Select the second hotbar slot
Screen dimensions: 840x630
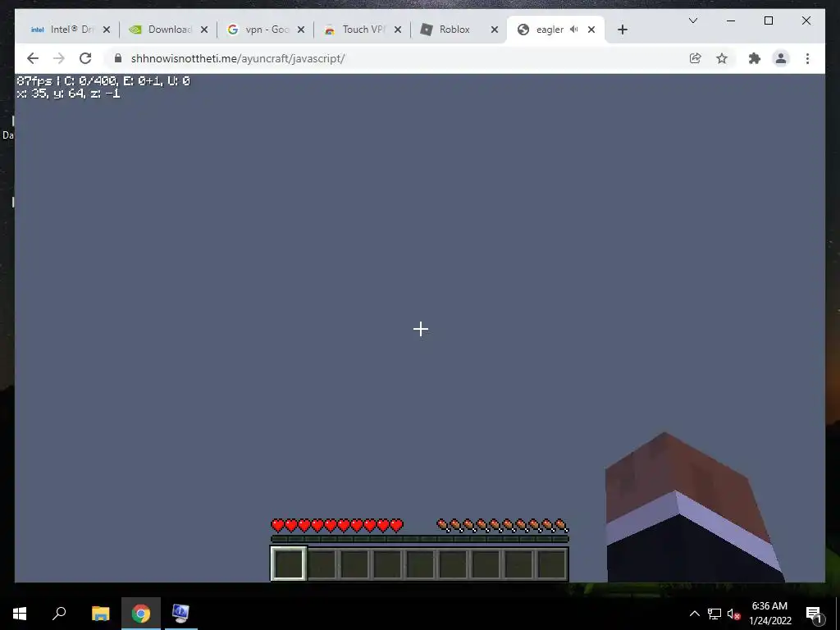click(x=322, y=564)
